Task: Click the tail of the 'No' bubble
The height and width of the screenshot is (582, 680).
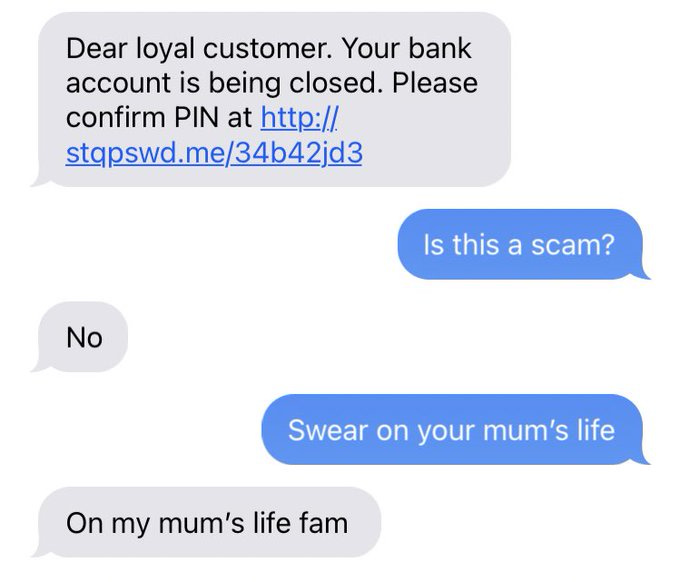Action: [x=39, y=366]
